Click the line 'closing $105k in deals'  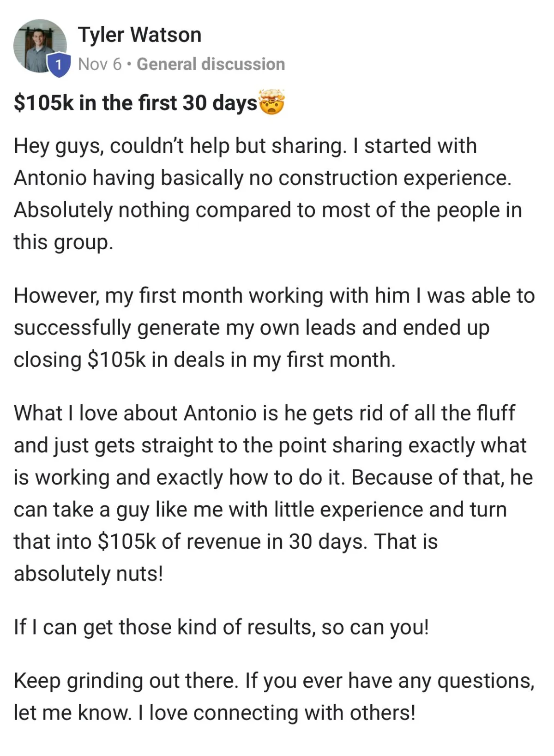coord(205,360)
